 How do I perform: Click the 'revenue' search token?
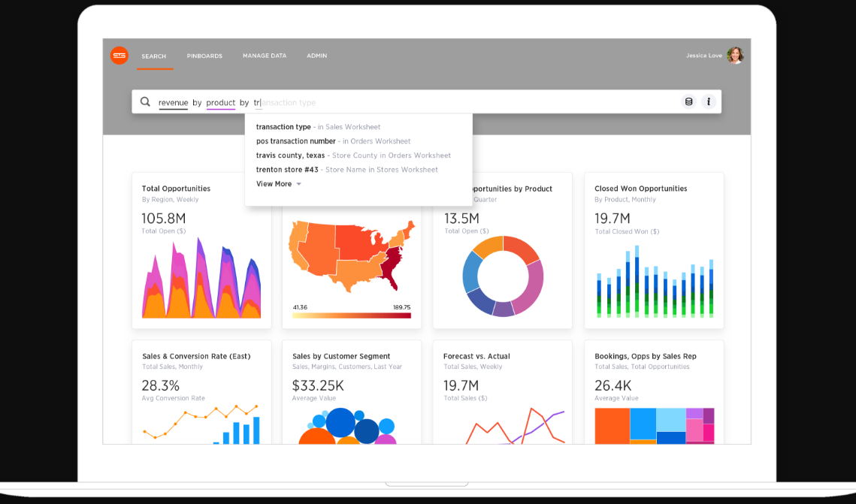coord(173,103)
